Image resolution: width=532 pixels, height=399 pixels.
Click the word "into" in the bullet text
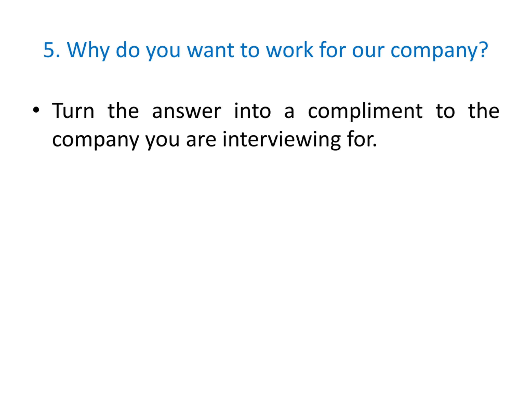point(252,111)
